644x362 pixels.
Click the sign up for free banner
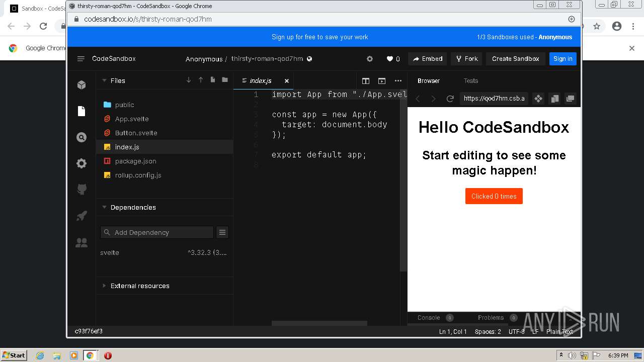[319, 37]
